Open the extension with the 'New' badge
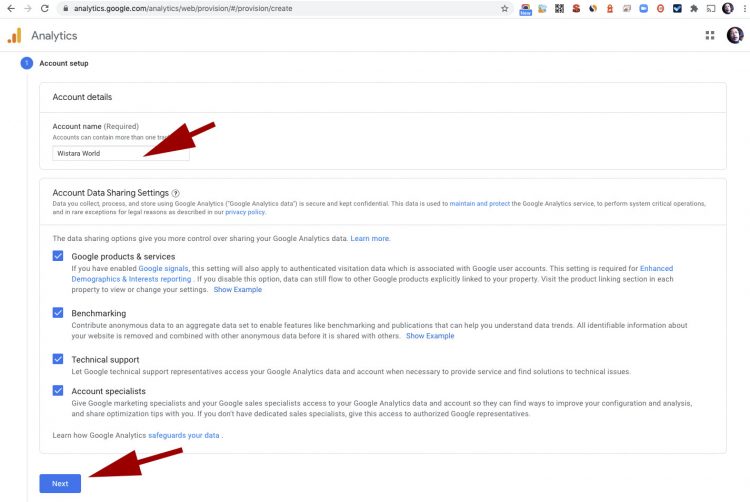Image resolution: width=750 pixels, height=502 pixels. 525,9
